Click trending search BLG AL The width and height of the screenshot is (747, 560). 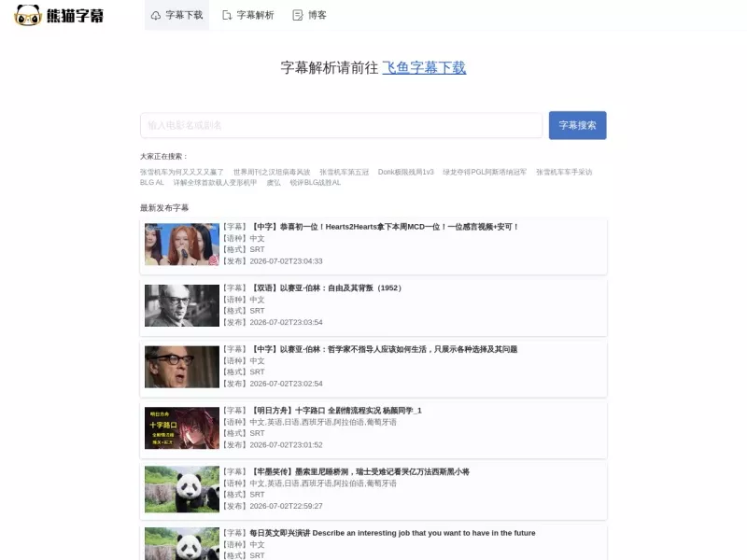152,182
